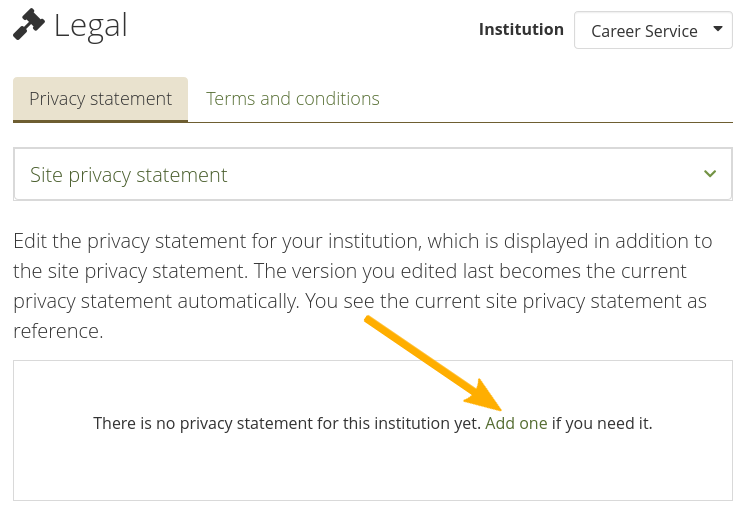
Task: Click the 'if you need it' text
Action: click(x=602, y=423)
